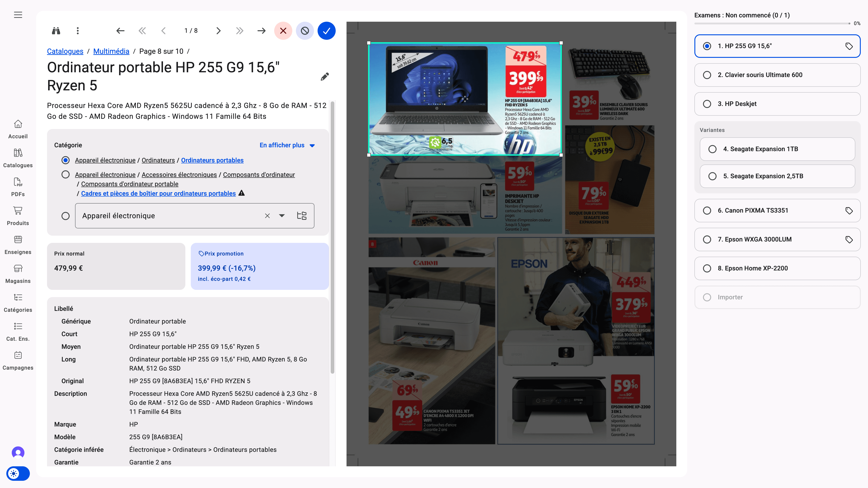Image resolution: width=868 pixels, height=488 pixels.
Task: Select the custom category radio button
Action: (65, 216)
